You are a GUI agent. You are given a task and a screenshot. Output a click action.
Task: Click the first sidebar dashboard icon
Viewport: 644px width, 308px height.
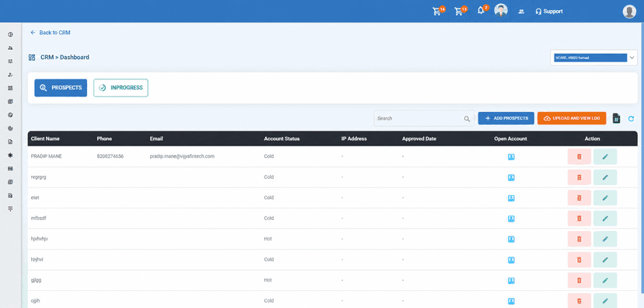(10, 34)
